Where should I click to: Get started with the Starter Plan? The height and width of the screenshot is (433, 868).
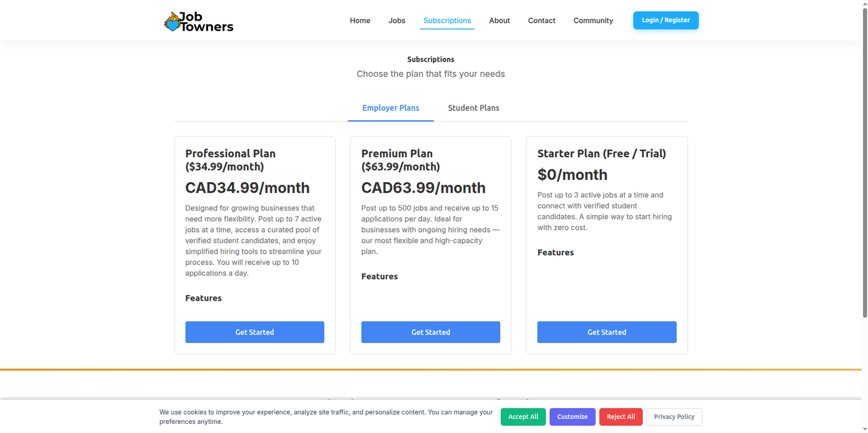[x=607, y=332]
